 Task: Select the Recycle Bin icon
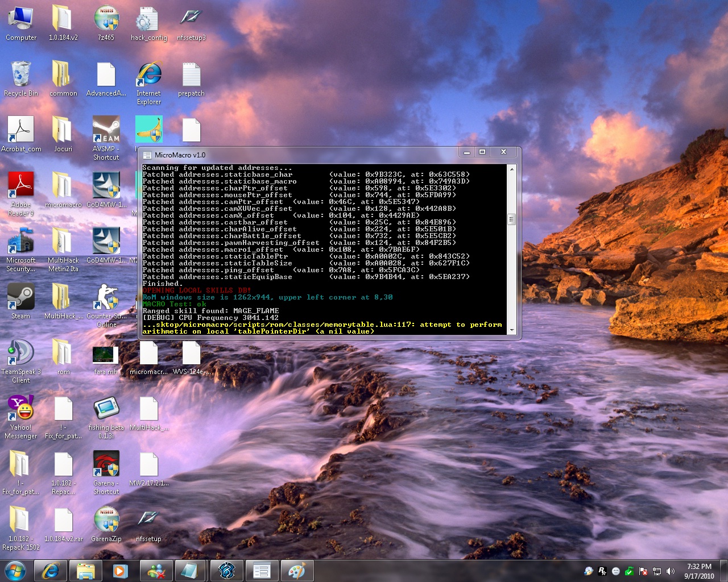pos(20,74)
